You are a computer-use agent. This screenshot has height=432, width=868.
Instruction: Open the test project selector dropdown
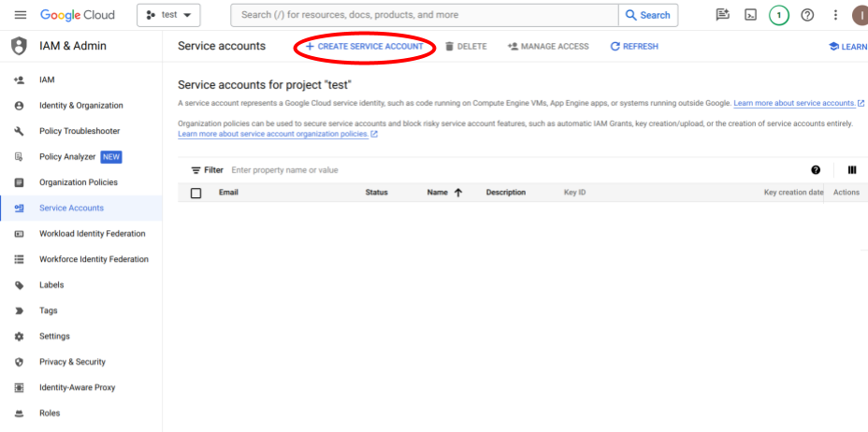(x=168, y=15)
